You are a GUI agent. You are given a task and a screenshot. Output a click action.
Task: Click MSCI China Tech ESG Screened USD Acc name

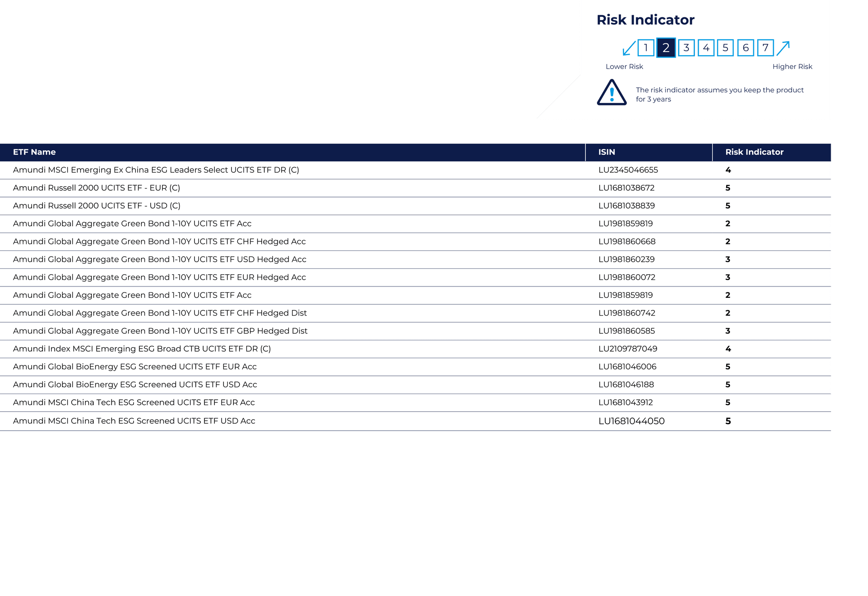point(134,421)
